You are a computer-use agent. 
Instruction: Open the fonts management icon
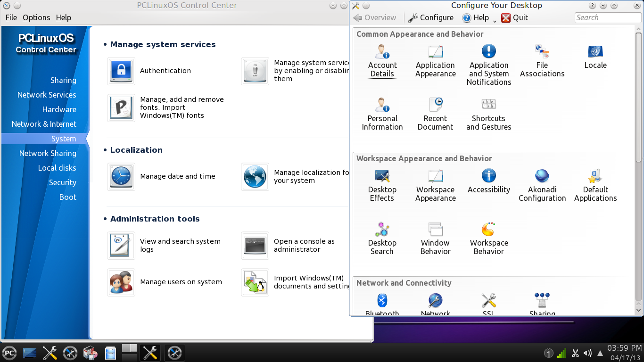(121, 108)
